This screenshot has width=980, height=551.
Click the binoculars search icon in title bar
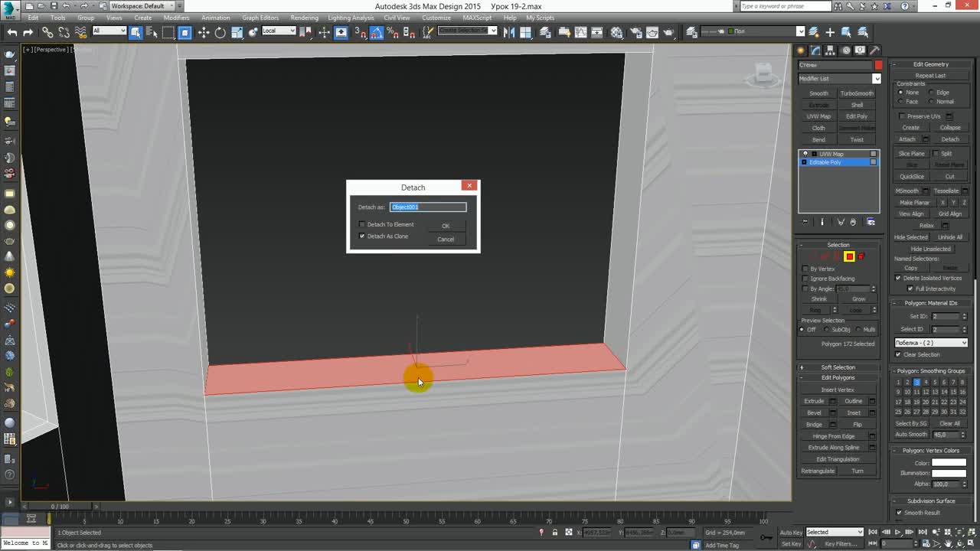(x=840, y=6)
